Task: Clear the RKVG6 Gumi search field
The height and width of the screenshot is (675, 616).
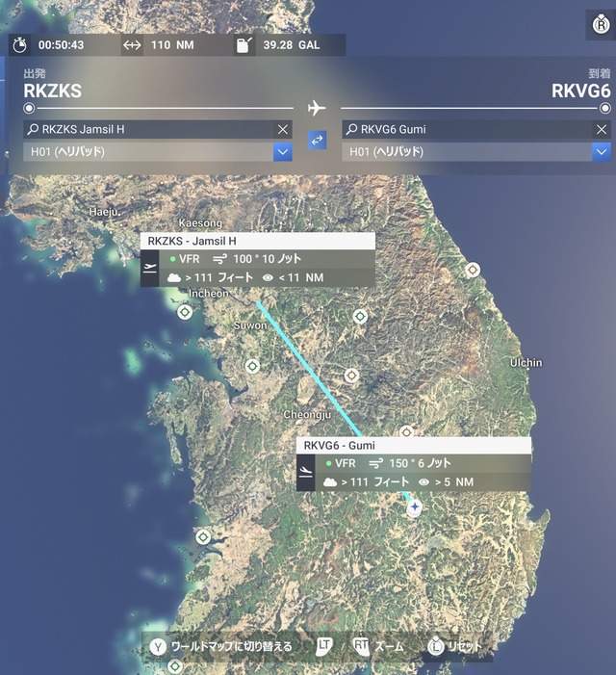Action: point(602,129)
